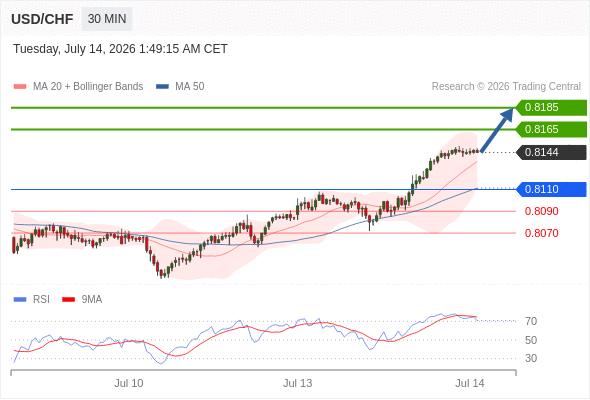Click the MA 50 blue legend swatch
The image size is (590, 400).
(162, 87)
